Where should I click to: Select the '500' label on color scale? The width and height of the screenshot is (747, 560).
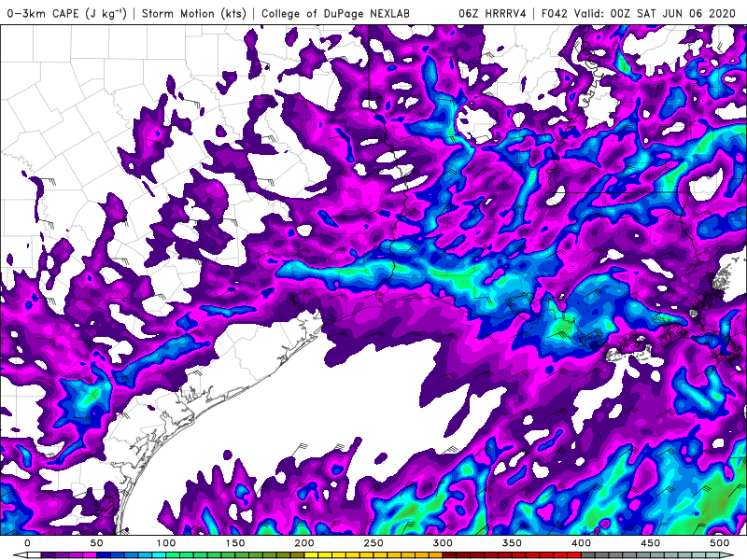tap(719, 543)
